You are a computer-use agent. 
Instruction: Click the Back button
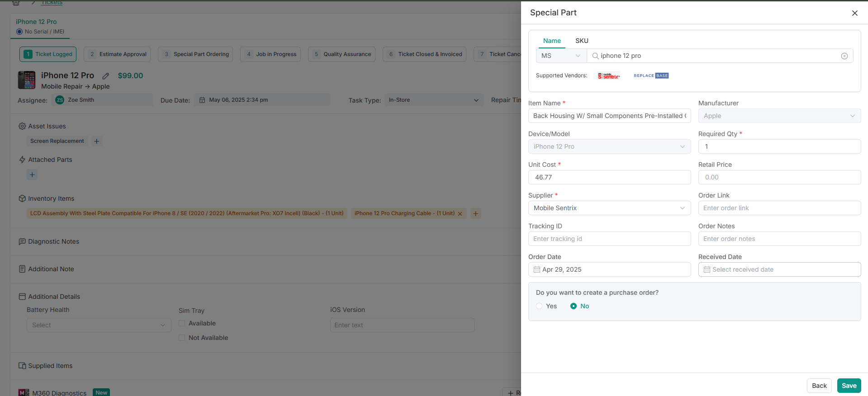tap(819, 386)
